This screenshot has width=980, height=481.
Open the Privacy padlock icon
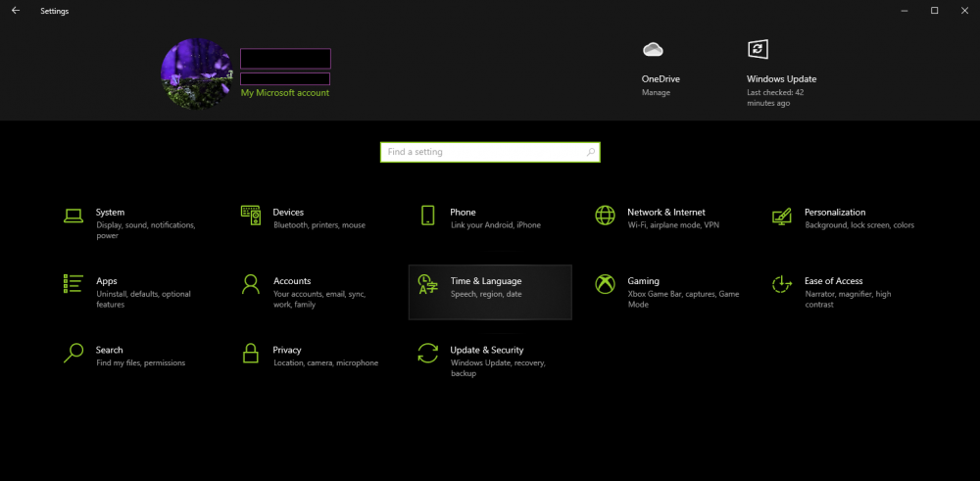(251, 353)
